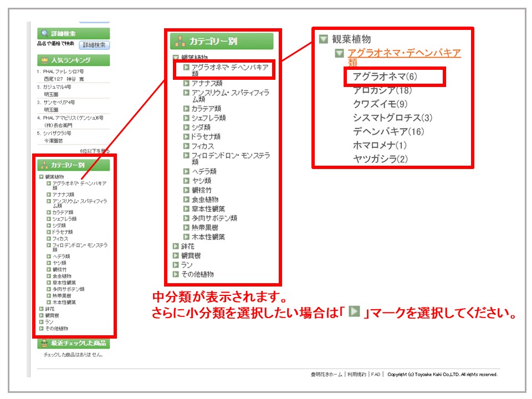Select the デヘンバキア(16) subcategory
This screenshot has height=399, width=532.
click(x=388, y=131)
